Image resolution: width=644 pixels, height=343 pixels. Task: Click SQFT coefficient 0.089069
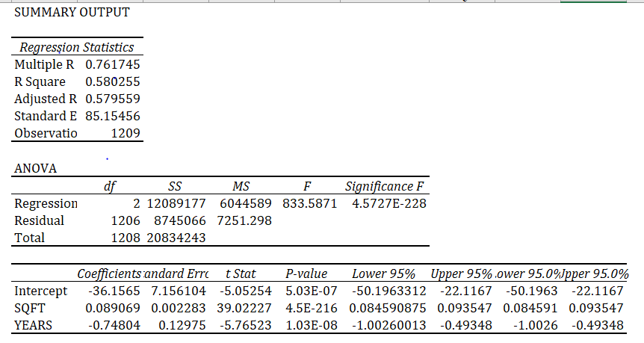113,309
